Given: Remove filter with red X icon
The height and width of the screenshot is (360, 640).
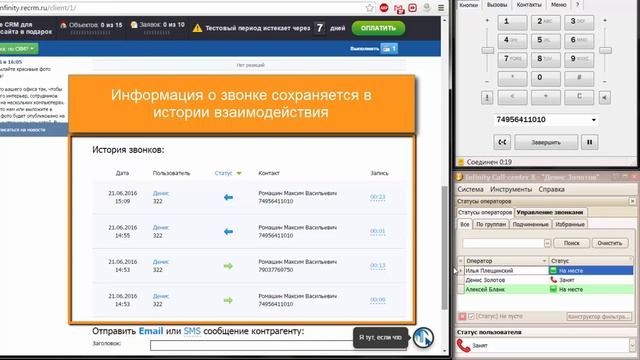Looking at the screenshot, I should 462,316.
